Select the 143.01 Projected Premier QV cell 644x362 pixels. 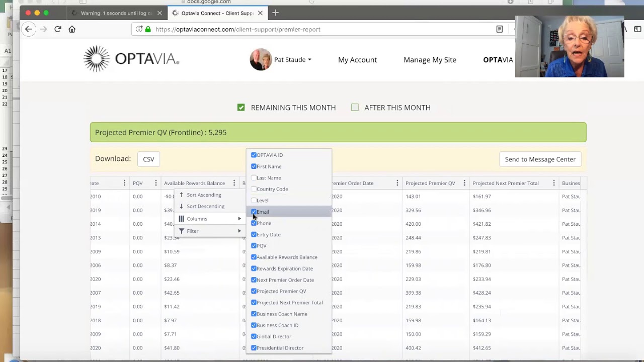[413, 197]
